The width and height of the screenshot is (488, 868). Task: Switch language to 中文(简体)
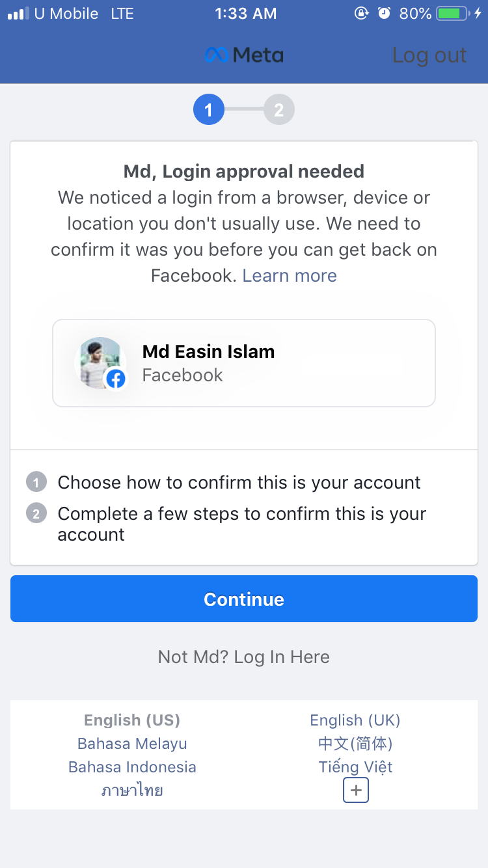(355, 743)
